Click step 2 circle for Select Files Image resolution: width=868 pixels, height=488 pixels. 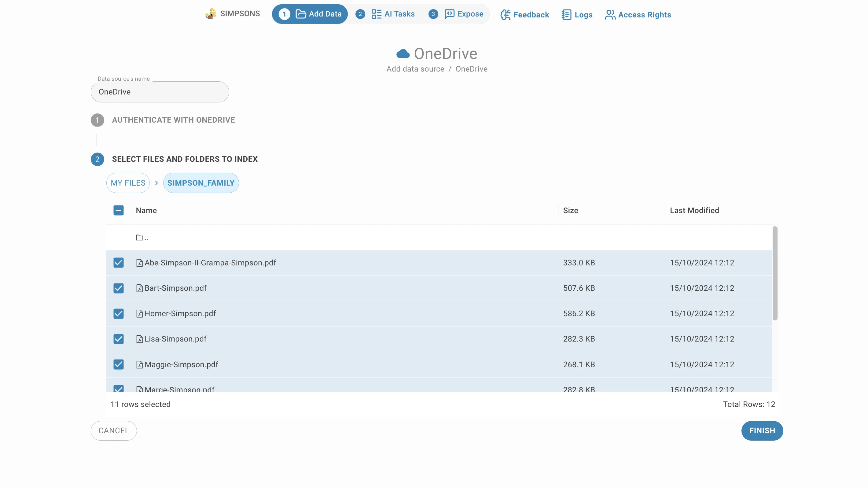[x=97, y=159]
